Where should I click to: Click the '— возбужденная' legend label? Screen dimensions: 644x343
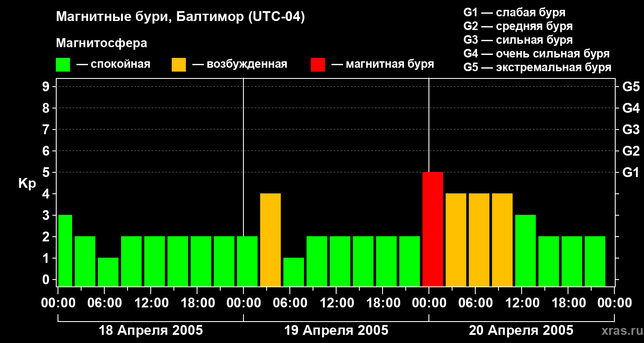[240, 64]
